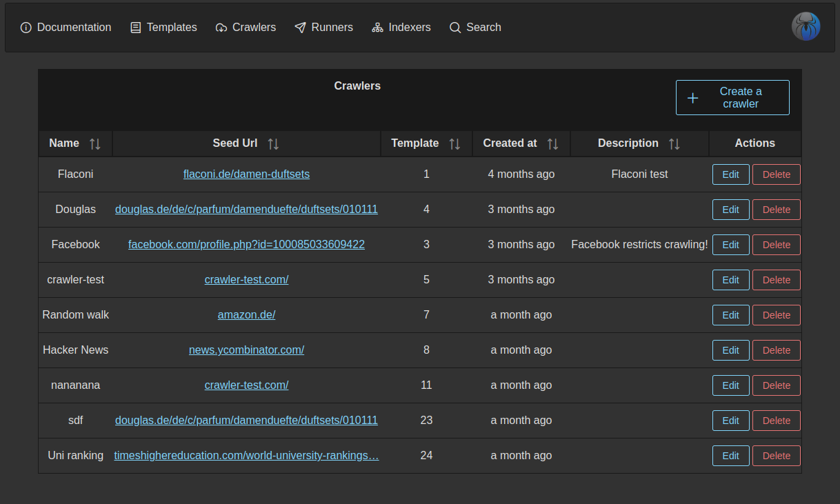The image size is (840, 504).
Task: Select the 'Facebook restricts crawling!' description
Action: [639, 245]
